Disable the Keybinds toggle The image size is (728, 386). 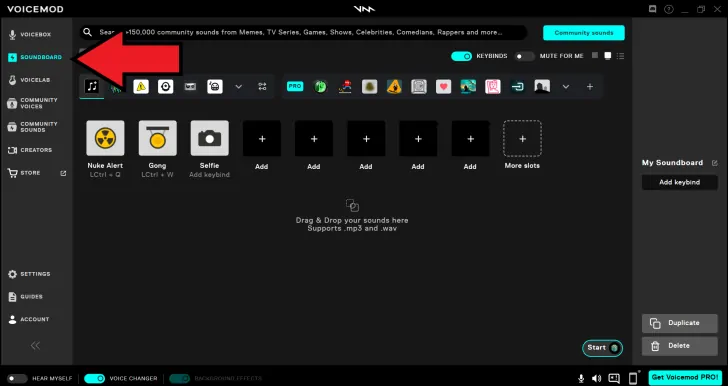click(x=462, y=56)
